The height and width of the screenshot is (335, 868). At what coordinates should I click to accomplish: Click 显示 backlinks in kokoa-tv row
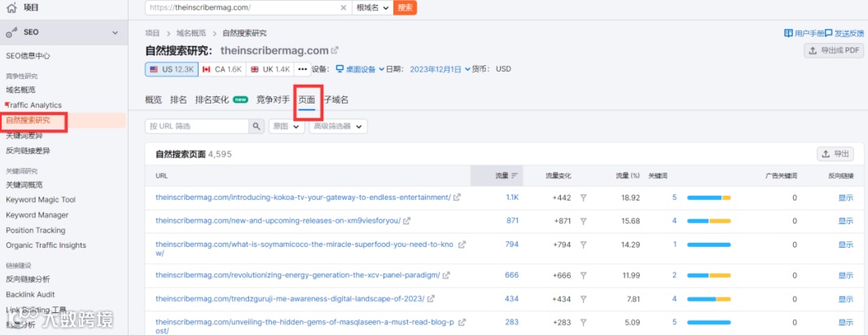(845, 197)
